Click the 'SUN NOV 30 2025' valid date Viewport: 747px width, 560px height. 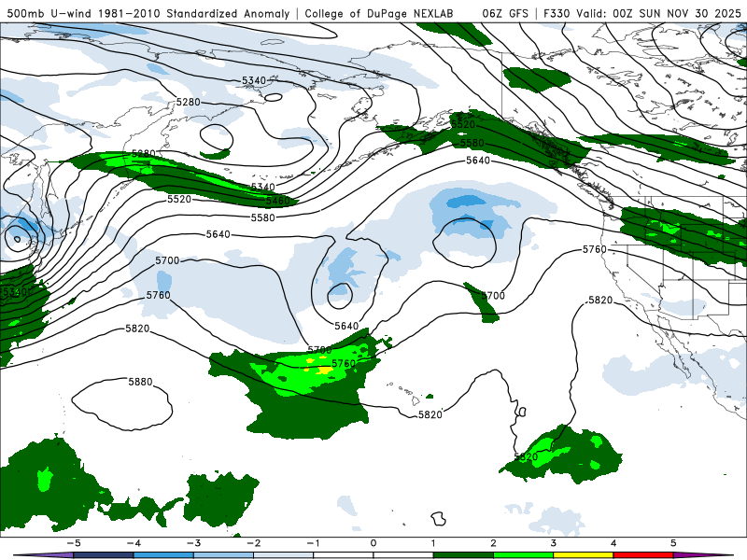[x=690, y=14]
